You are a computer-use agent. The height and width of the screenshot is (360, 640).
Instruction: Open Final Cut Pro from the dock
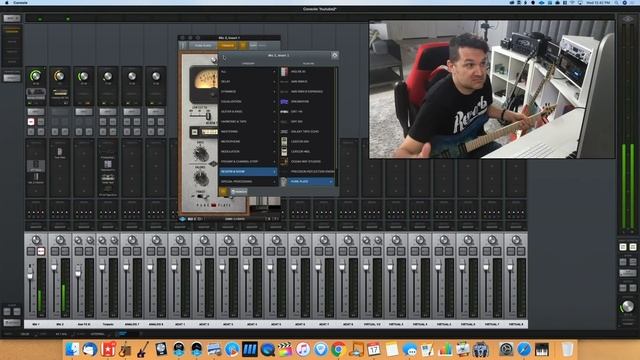[x=285, y=349]
